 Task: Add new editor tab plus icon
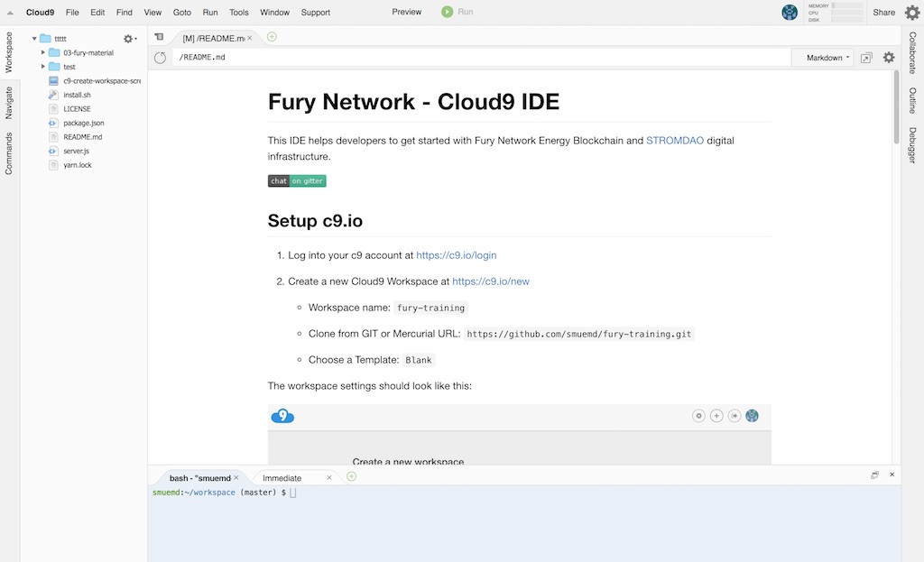(x=272, y=37)
